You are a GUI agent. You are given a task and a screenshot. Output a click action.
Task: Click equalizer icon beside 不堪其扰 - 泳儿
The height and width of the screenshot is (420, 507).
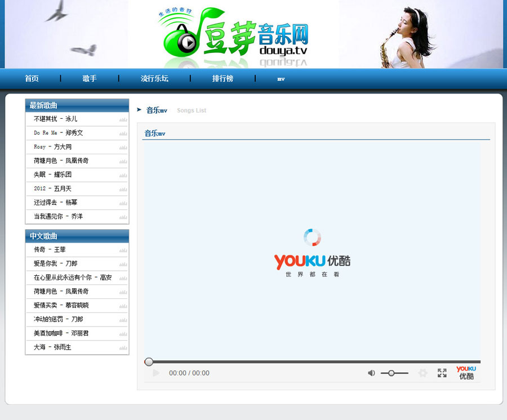[x=123, y=120]
